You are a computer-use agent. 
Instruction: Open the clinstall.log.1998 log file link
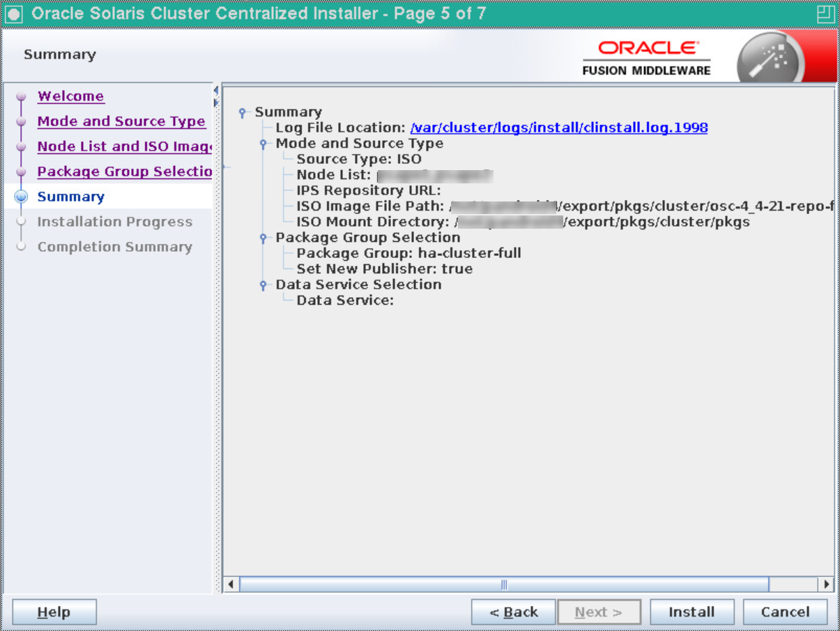pyautogui.click(x=559, y=128)
